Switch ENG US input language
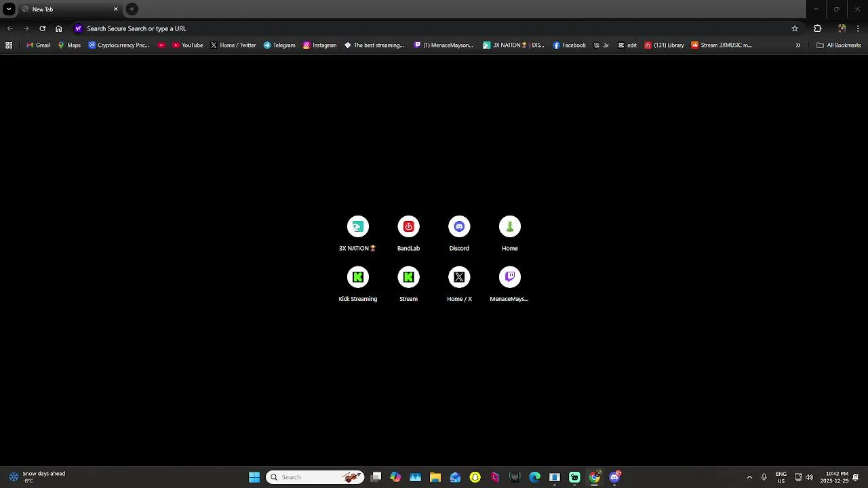Screen dimensions: 868x488 [x=781, y=477]
